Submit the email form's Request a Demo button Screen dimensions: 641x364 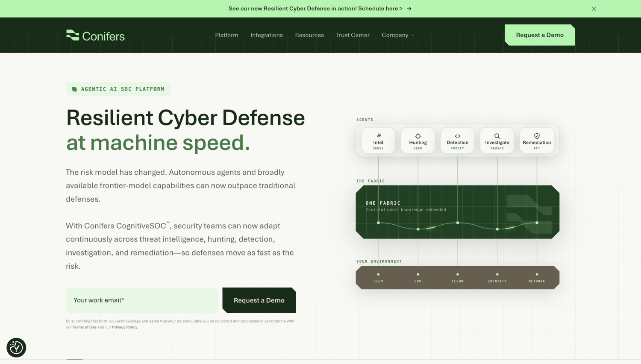click(x=259, y=300)
